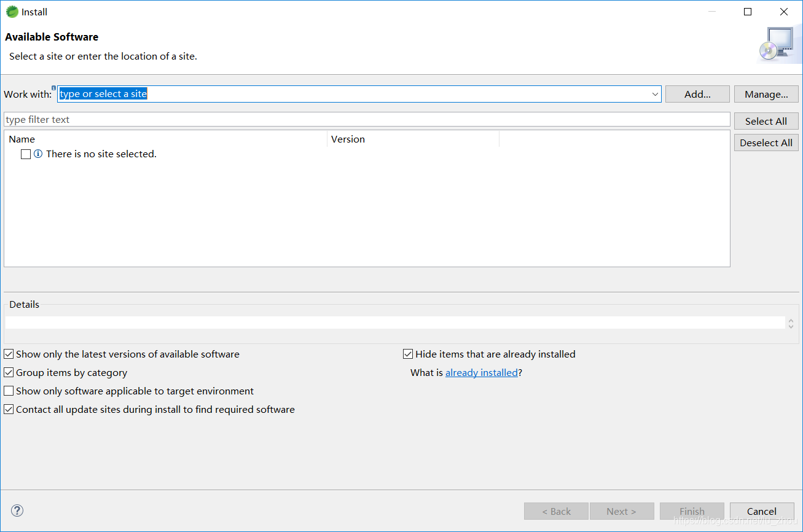Uncheck 'Group items by category'
This screenshot has width=803, height=532.
(x=9, y=373)
